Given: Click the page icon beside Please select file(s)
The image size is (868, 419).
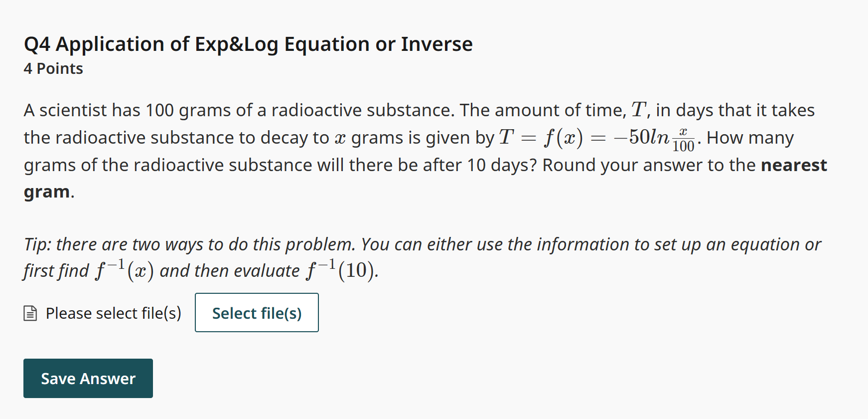Looking at the screenshot, I should [x=29, y=313].
